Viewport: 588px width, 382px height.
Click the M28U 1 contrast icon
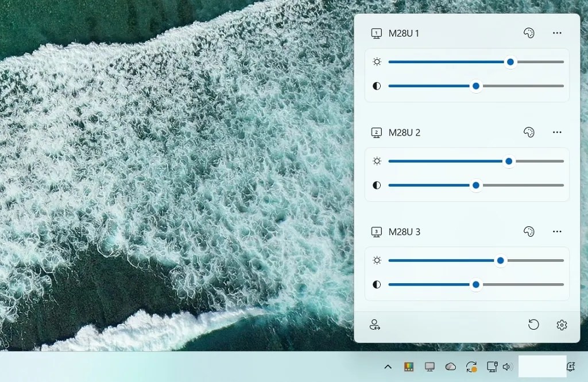[x=377, y=86]
